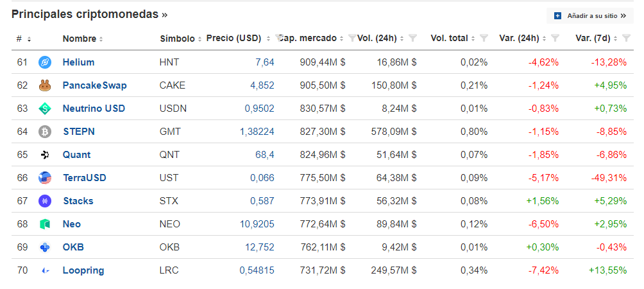Click Loopring 7d change +13,55%

[607, 270]
